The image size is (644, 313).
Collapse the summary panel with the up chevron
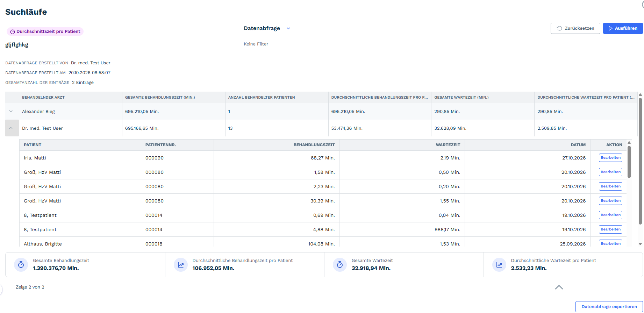point(559,287)
